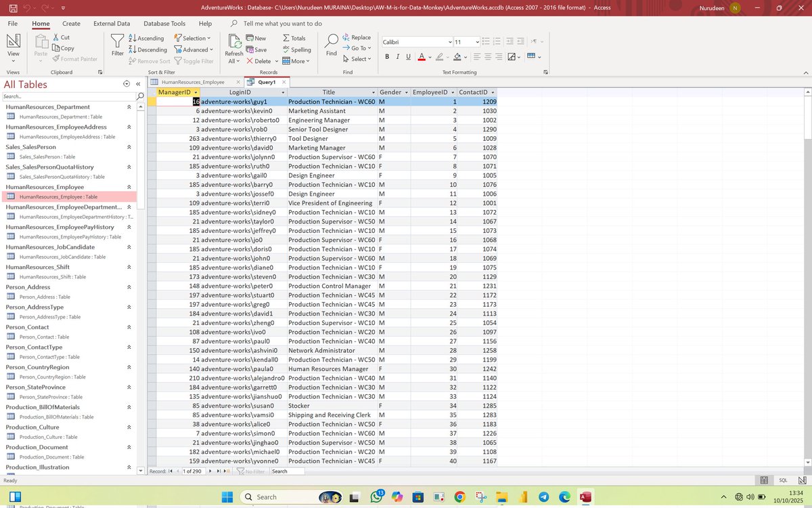Create a New record

click(256, 38)
